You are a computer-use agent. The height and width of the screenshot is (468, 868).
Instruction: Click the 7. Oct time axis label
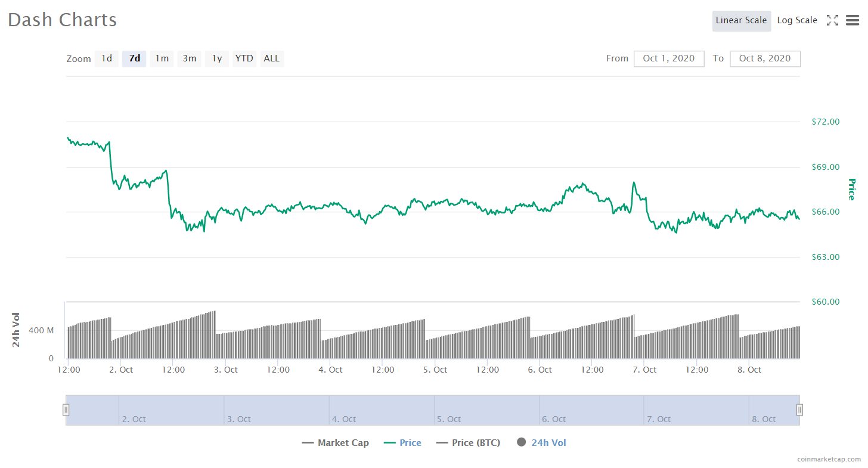tap(645, 370)
